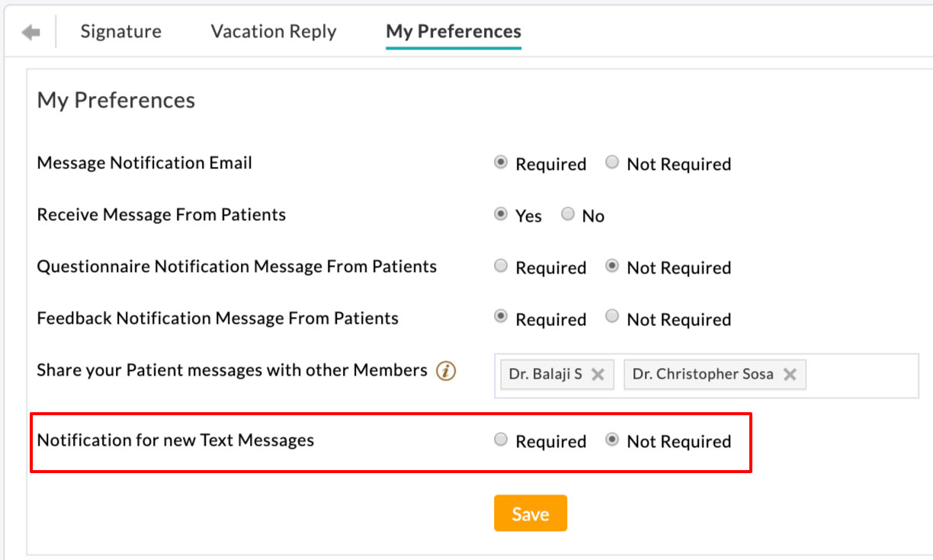The width and height of the screenshot is (933, 560).
Task: Select Not Required for new Text Messages
Action: (614, 440)
